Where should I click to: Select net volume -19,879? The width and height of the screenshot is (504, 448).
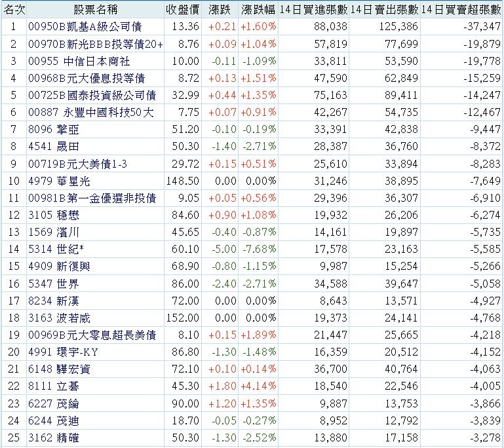pyautogui.click(x=482, y=44)
